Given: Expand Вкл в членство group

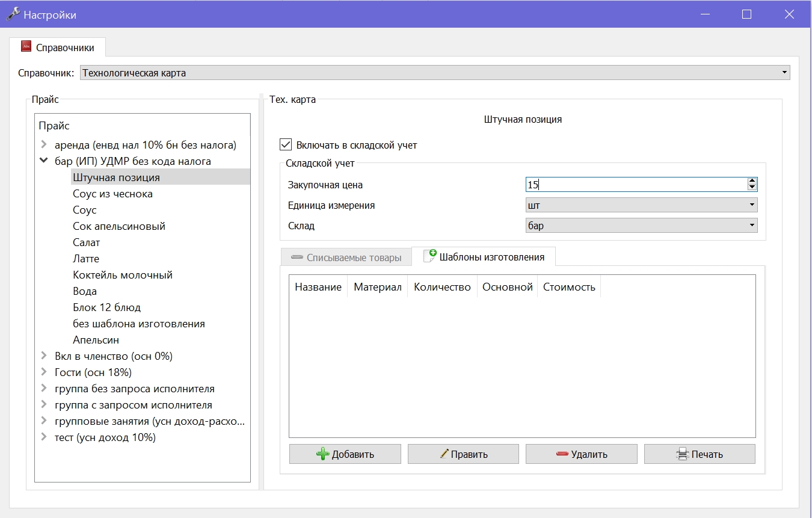Looking at the screenshot, I should pyautogui.click(x=44, y=356).
